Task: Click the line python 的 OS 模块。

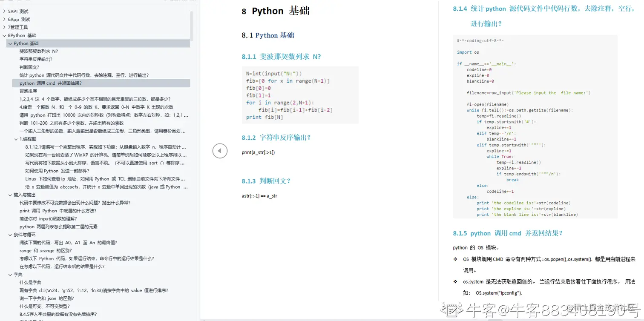Action: click(476, 248)
